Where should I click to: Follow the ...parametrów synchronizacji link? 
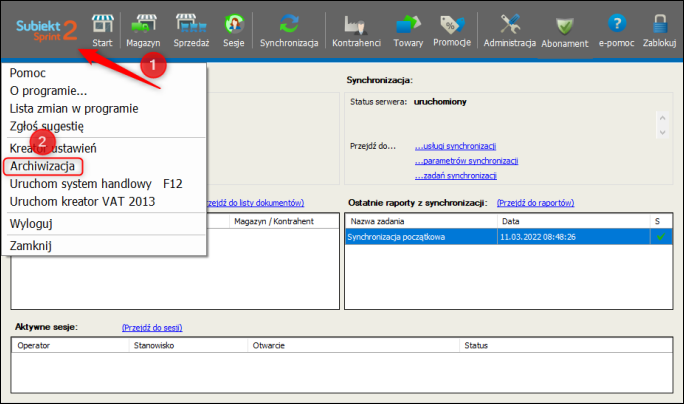(x=466, y=161)
